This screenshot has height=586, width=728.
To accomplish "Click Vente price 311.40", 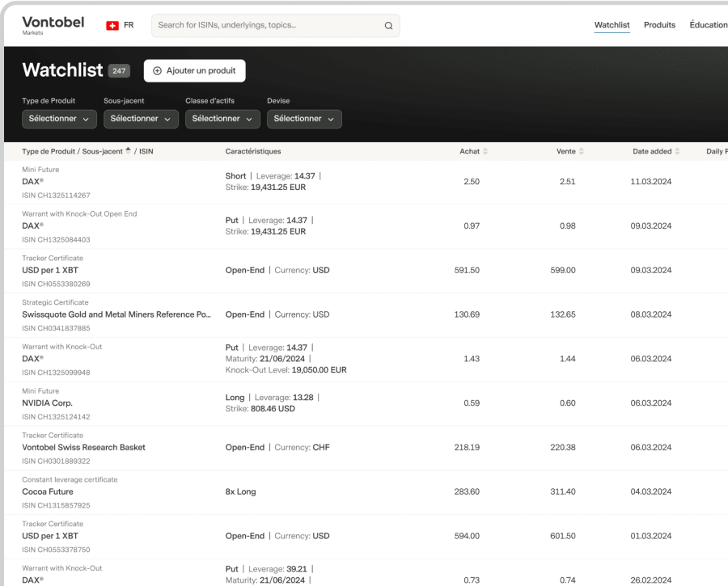I will [563, 491].
